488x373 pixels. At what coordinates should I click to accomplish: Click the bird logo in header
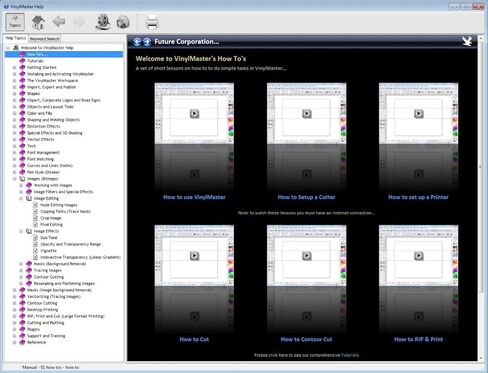click(467, 42)
